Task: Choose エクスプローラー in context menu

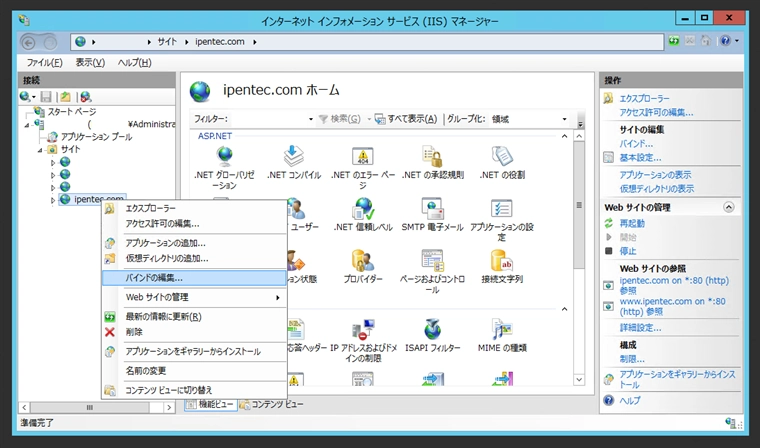Action: pyautogui.click(x=194, y=208)
